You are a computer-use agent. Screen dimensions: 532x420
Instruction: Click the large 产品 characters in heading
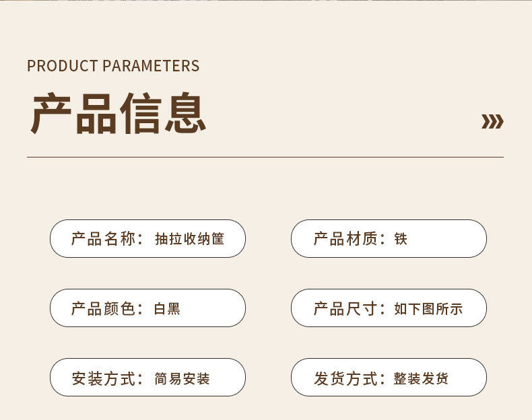pyautogui.click(x=74, y=113)
